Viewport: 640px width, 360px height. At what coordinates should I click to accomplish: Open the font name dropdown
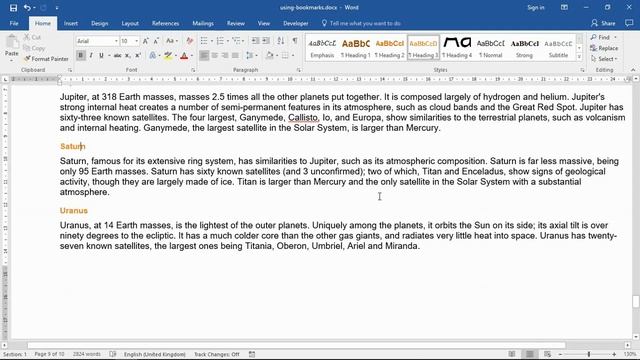pyautogui.click(x=116, y=41)
